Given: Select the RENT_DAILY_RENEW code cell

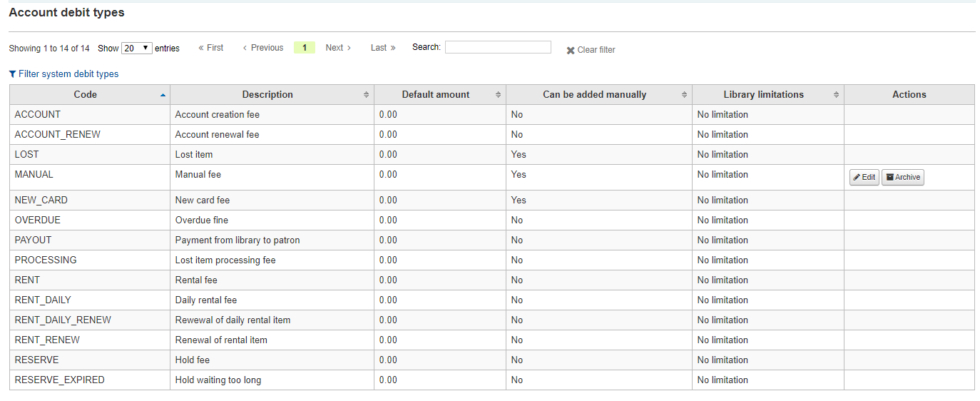Looking at the screenshot, I should pyautogui.click(x=63, y=320).
